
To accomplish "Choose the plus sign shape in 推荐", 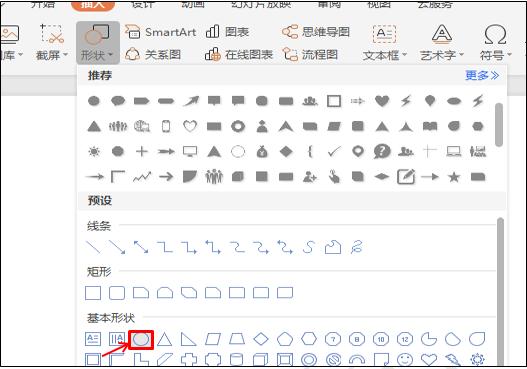I will coord(141,152).
